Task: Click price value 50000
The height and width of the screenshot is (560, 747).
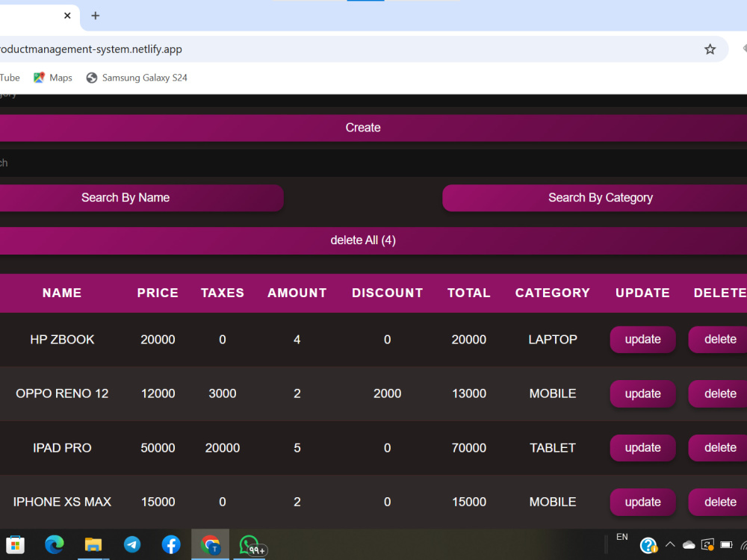Action: click(x=158, y=448)
